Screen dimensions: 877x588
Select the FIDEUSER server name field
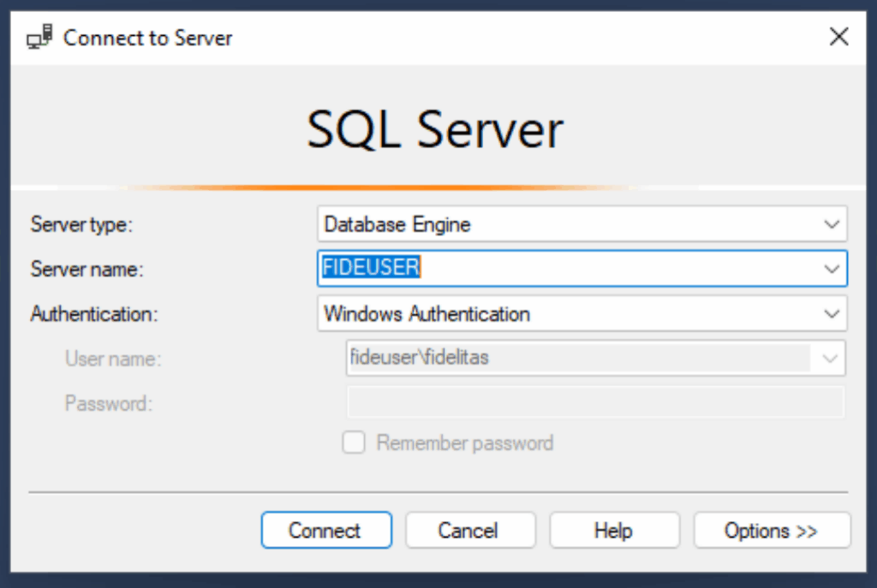(x=582, y=269)
